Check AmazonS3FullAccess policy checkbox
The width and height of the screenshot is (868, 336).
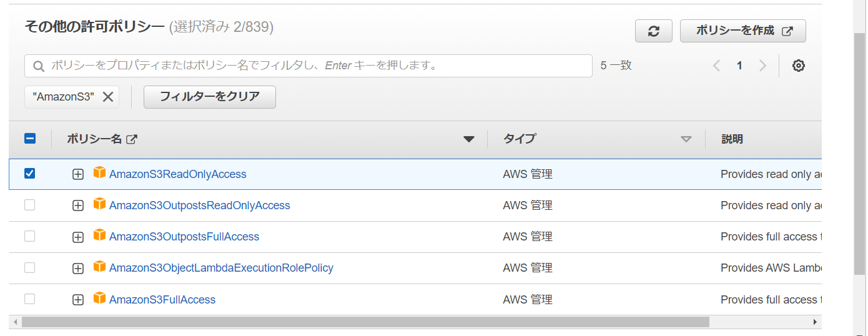click(29, 299)
